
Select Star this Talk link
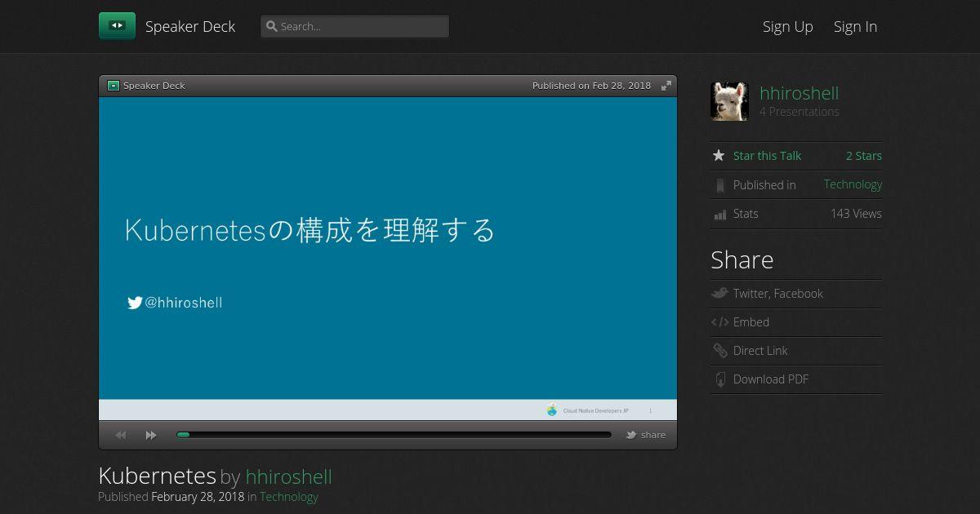click(x=767, y=156)
